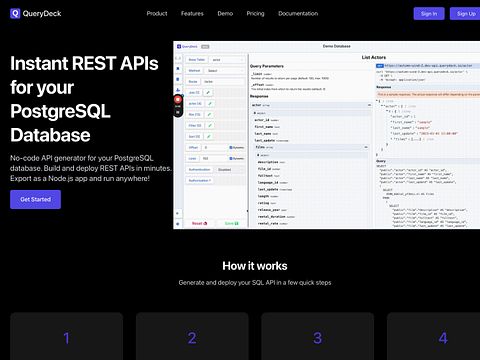Click the step 3 card

click(x=317, y=336)
